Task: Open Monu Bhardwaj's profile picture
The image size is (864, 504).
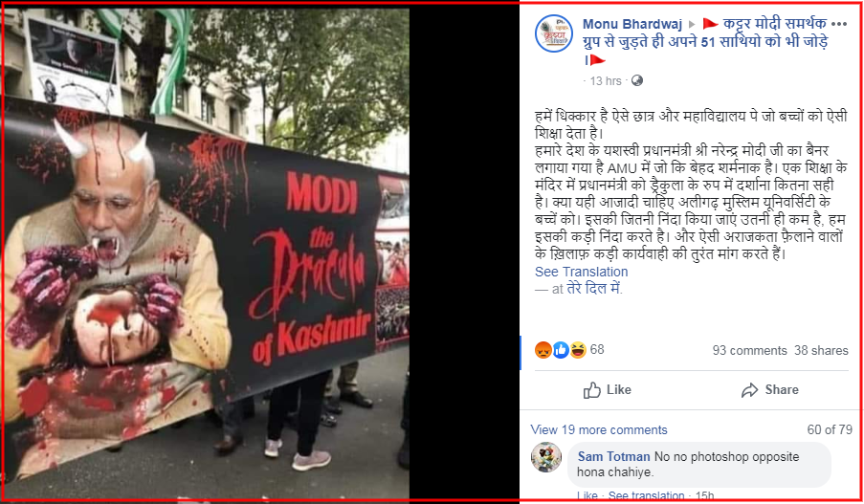Action: pos(554,33)
